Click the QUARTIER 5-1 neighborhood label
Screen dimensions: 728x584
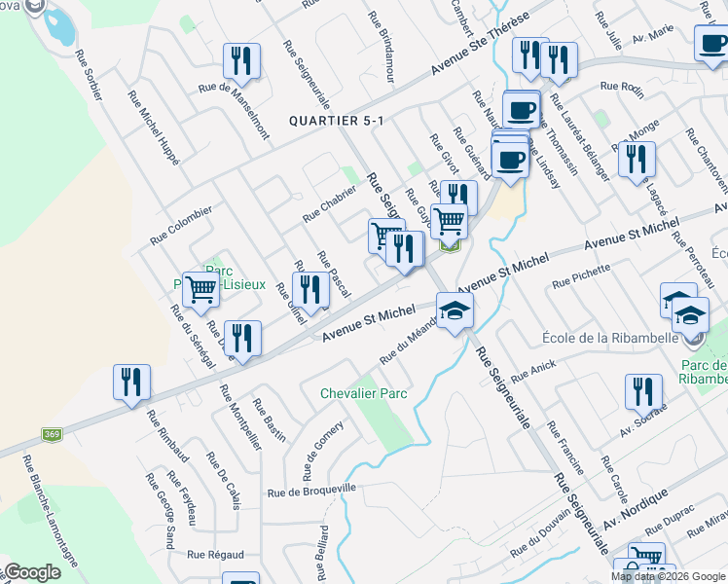(x=337, y=121)
